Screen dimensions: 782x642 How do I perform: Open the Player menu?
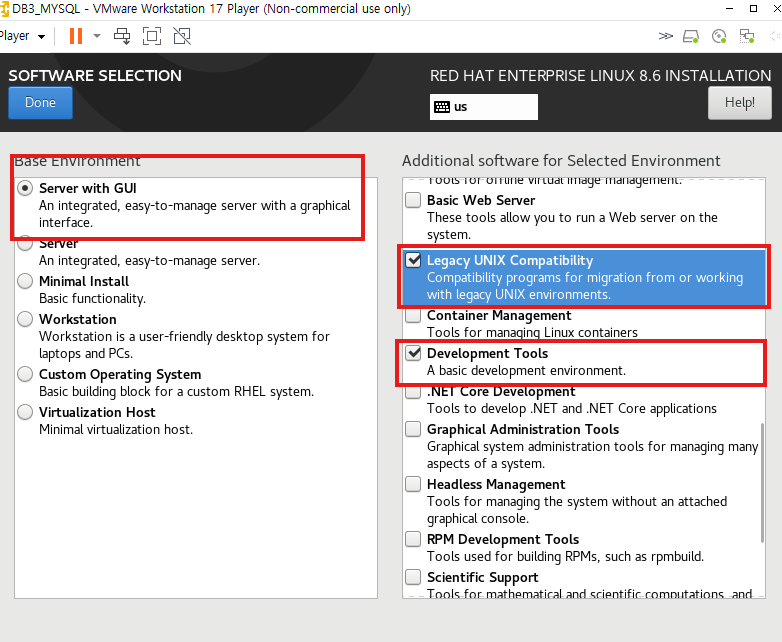click(x=22, y=36)
